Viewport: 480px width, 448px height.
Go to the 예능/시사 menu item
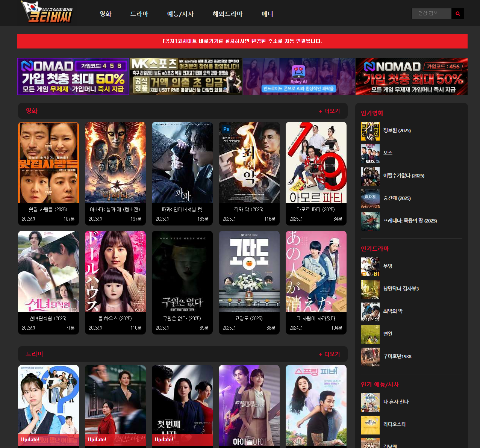click(x=180, y=14)
